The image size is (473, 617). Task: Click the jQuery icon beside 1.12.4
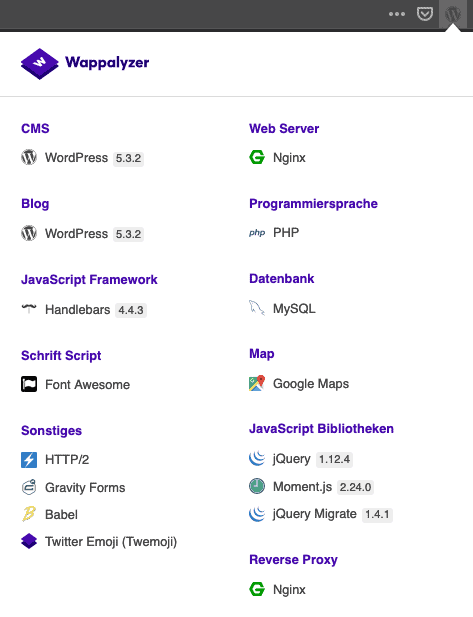pyautogui.click(x=257, y=458)
